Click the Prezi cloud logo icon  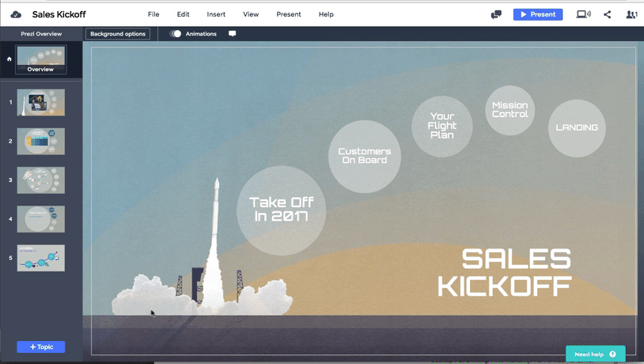pyautogui.click(x=16, y=14)
